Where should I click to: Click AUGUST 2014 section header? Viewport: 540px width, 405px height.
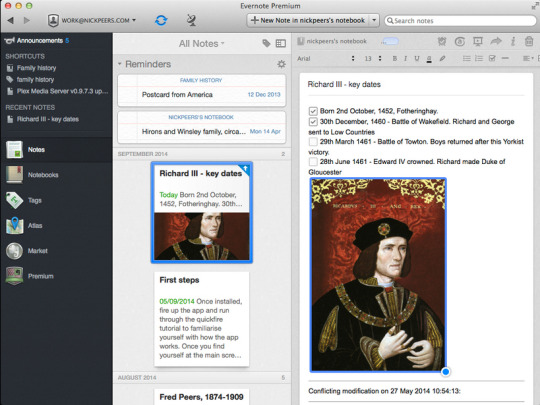[x=201, y=377]
